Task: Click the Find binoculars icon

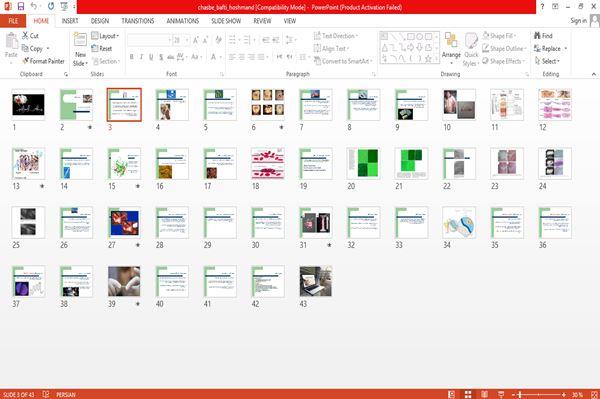Action: [x=537, y=36]
